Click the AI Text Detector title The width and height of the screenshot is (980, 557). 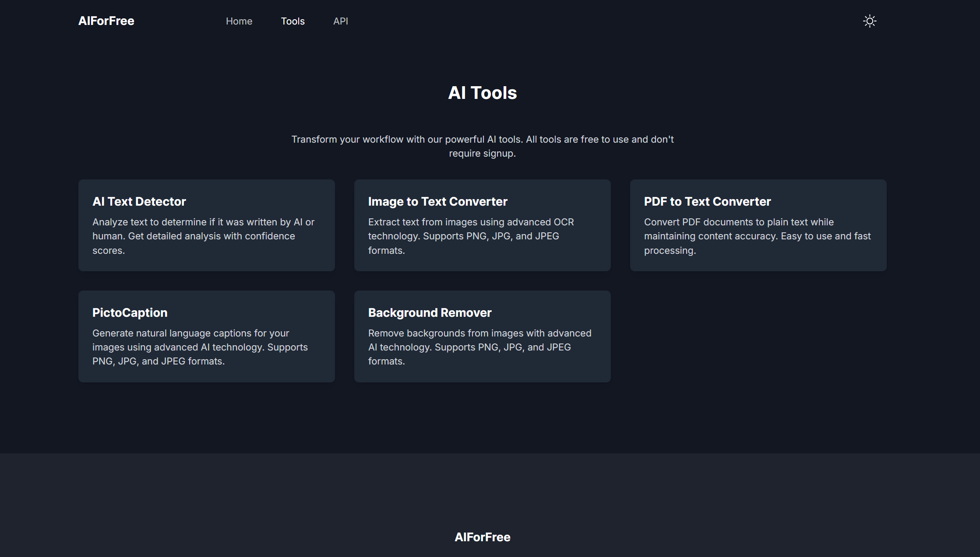139,201
